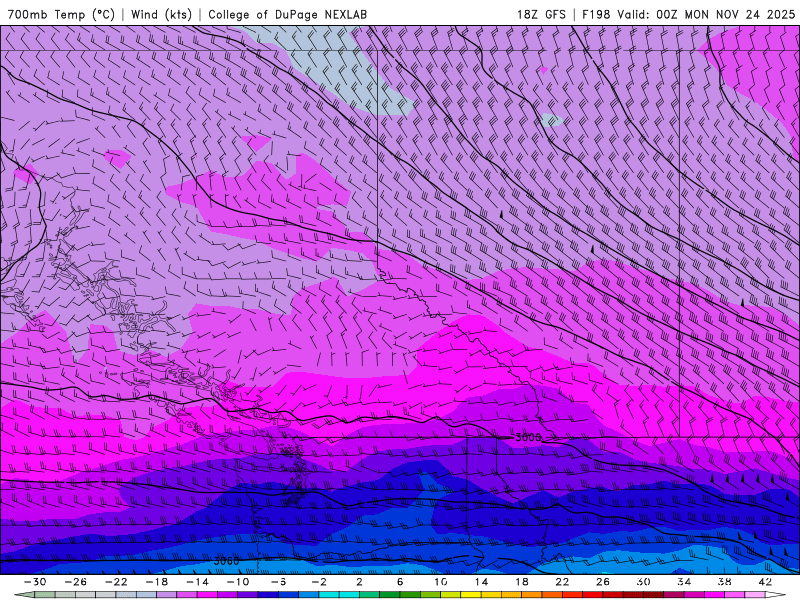
Task: Click the 3000 height contour label
Action: click(x=528, y=437)
